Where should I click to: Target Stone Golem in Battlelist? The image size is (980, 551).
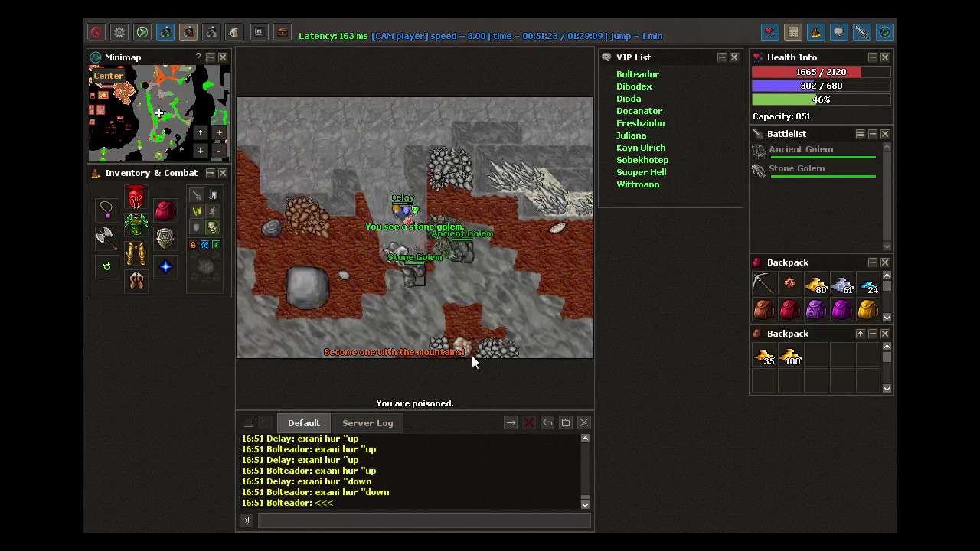coord(815,170)
